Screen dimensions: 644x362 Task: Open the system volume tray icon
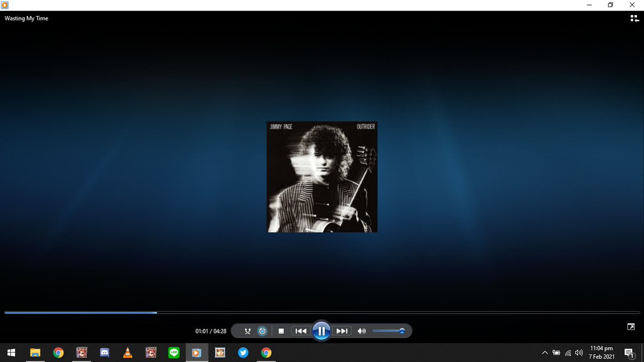tap(579, 352)
